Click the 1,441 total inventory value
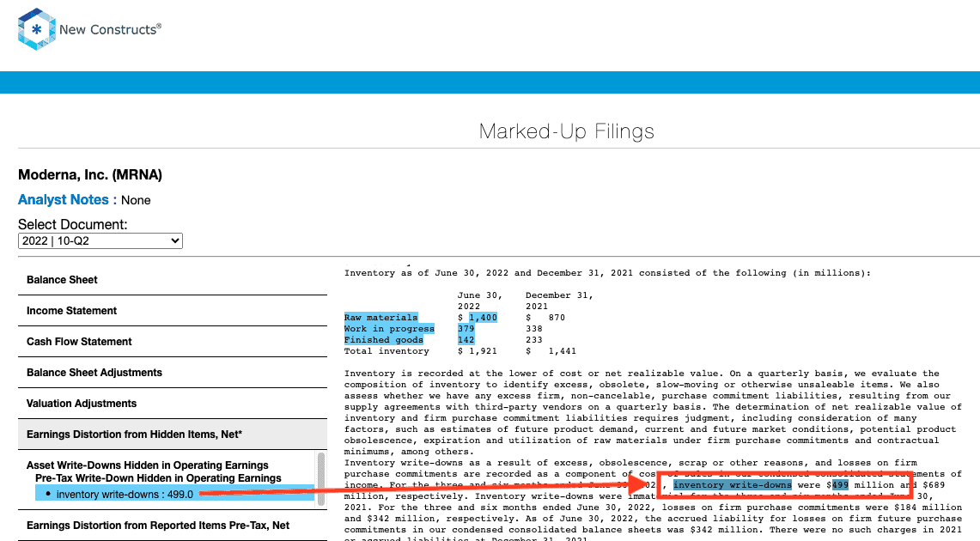Viewport: 980px width, 541px height. pos(562,351)
